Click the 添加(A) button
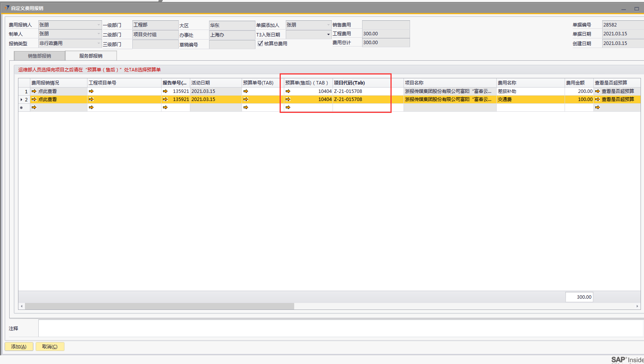This screenshot has height=364, width=644. point(19,347)
